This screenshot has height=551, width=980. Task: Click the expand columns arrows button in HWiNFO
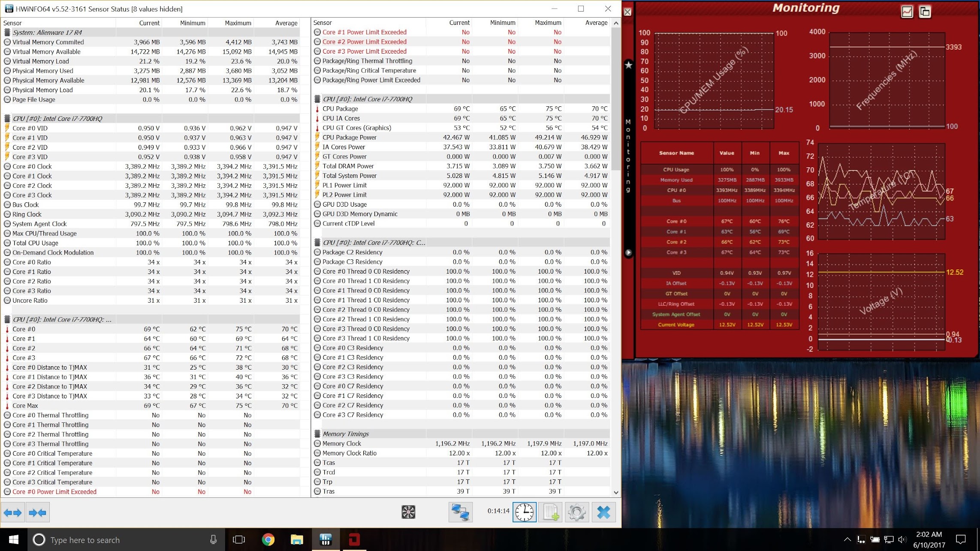12,512
